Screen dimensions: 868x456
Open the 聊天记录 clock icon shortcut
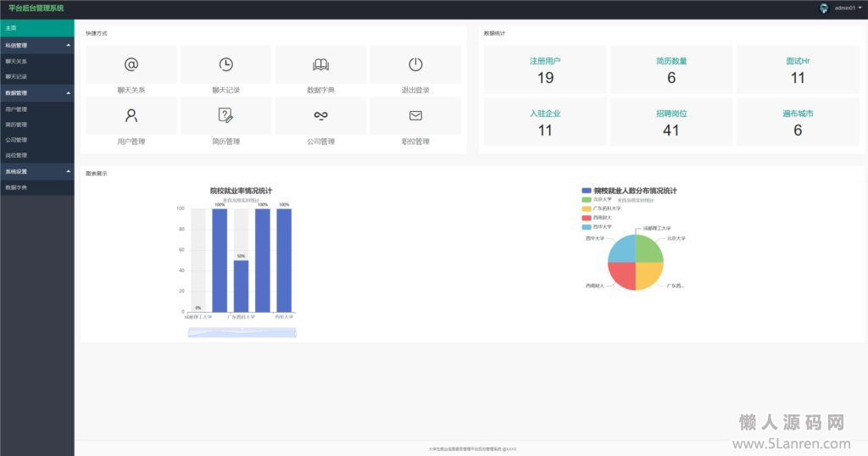(226, 64)
